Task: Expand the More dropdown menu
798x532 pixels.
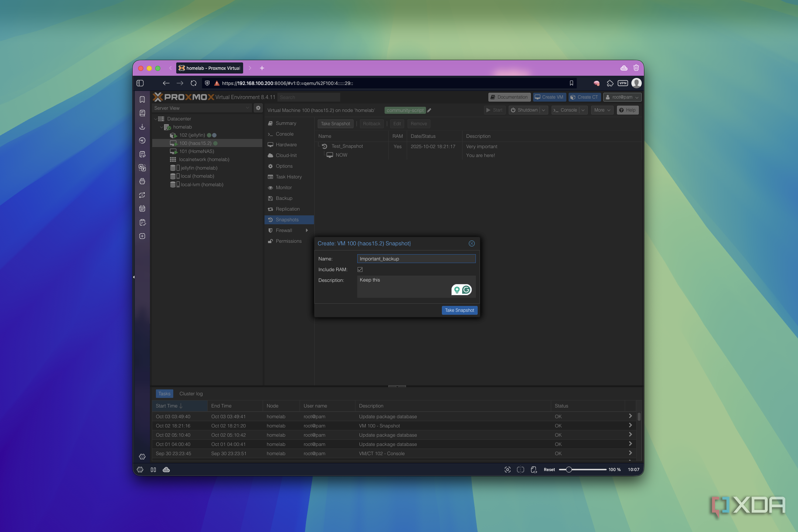Action: pyautogui.click(x=602, y=110)
